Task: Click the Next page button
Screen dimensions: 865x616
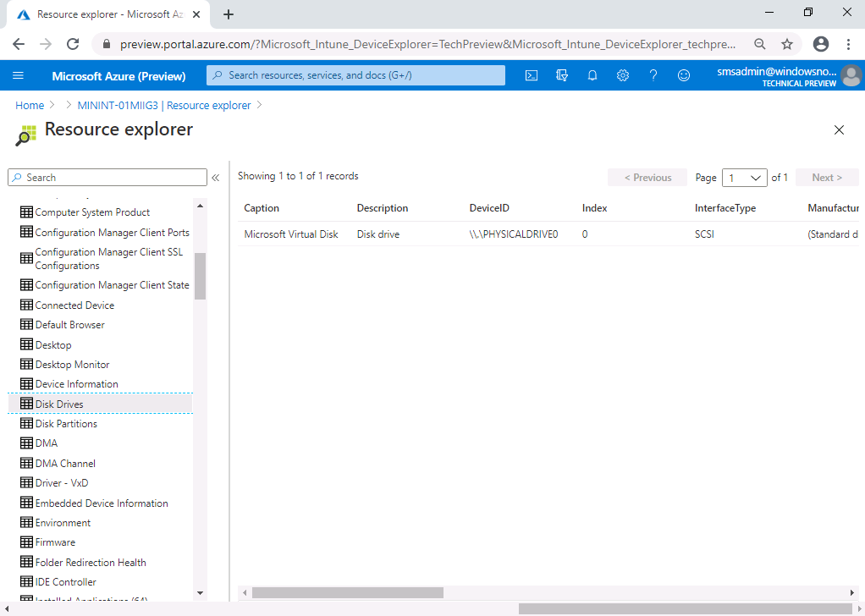Action: point(827,178)
